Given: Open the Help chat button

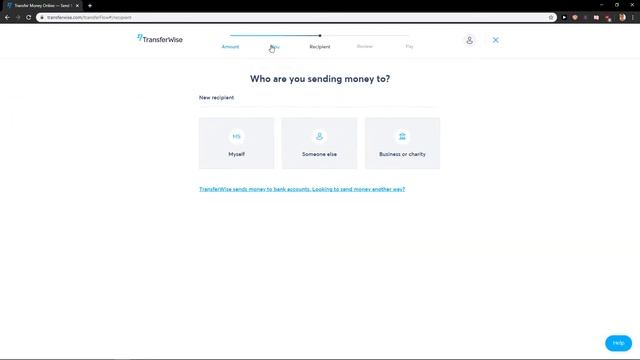Looking at the screenshot, I should (618, 343).
